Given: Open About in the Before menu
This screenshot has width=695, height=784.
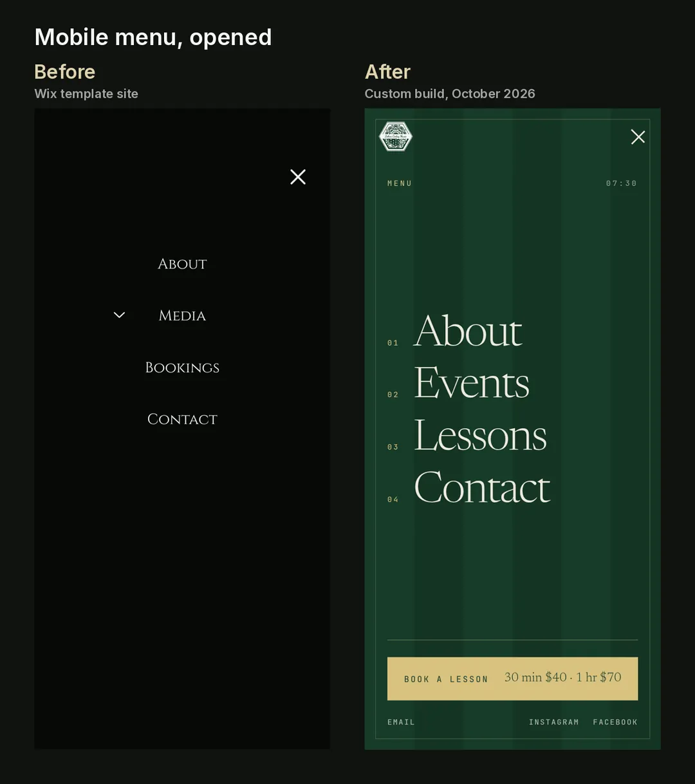Looking at the screenshot, I should pyautogui.click(x=182, y=264).
